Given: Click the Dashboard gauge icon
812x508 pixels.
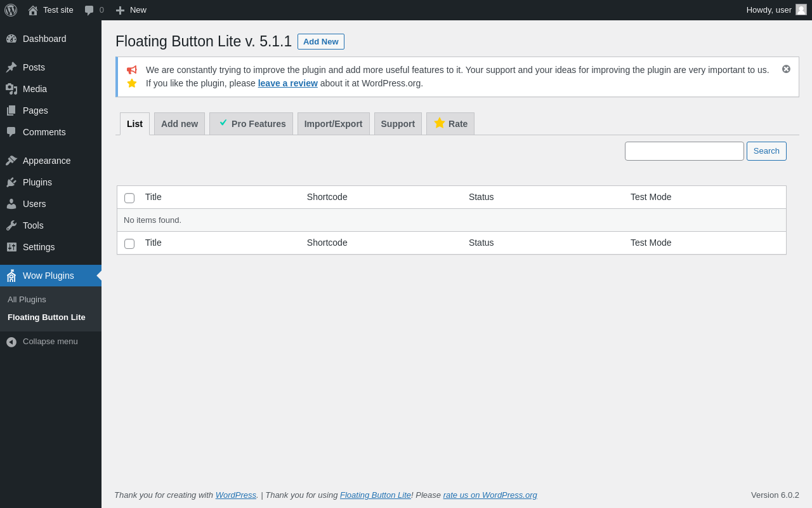Looking at the screenshot, I should click(x=11, y=39).
